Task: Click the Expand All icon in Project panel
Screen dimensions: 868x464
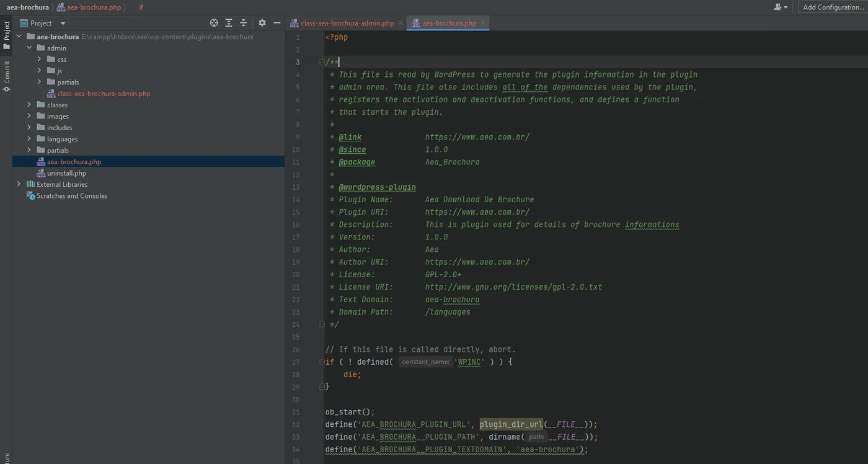Action: tap(229, 23)
